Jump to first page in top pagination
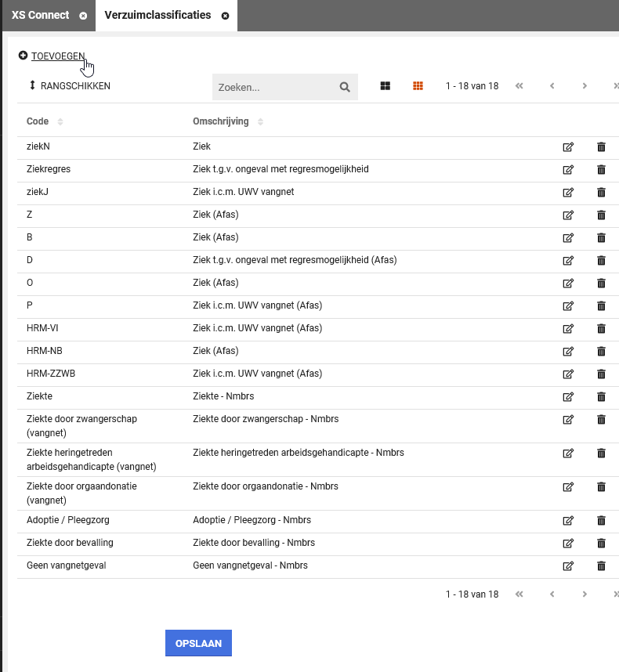The image size is (619, 672). 519,86
